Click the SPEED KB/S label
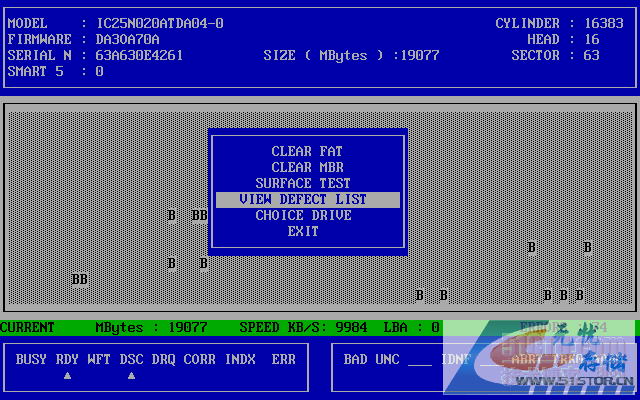Screen dimensions: 640x400 click(x=283, y=327)
